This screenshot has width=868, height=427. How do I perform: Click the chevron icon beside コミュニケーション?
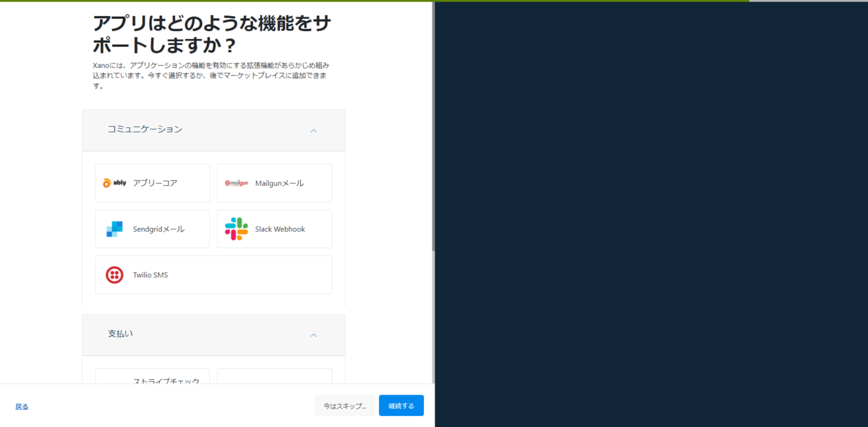point(314,130)
